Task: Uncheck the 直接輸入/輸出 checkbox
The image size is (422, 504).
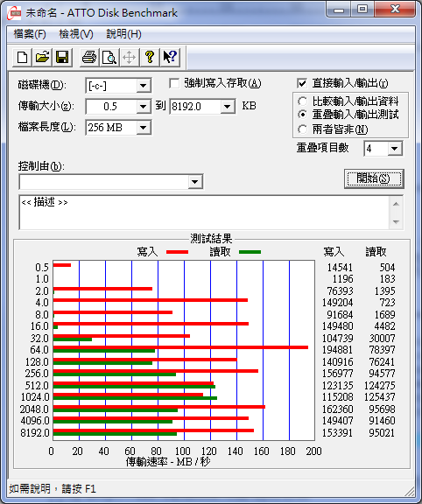Action: coord(302,84)
